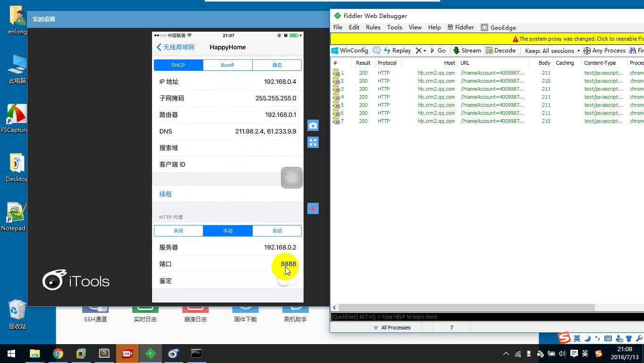This screenshot has height=363, width=644.
Task: Open the File menu in Fiddler
Action: (338, 27)
